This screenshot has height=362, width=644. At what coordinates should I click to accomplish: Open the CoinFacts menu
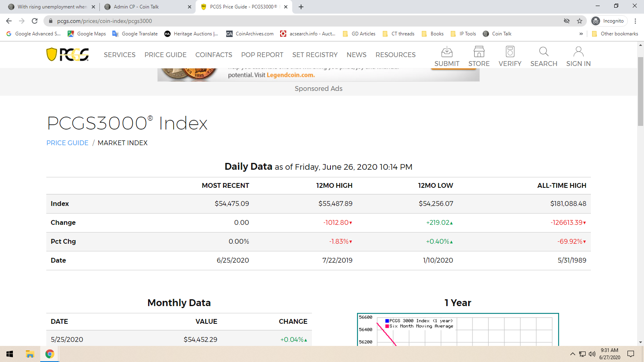coord(214,55)
